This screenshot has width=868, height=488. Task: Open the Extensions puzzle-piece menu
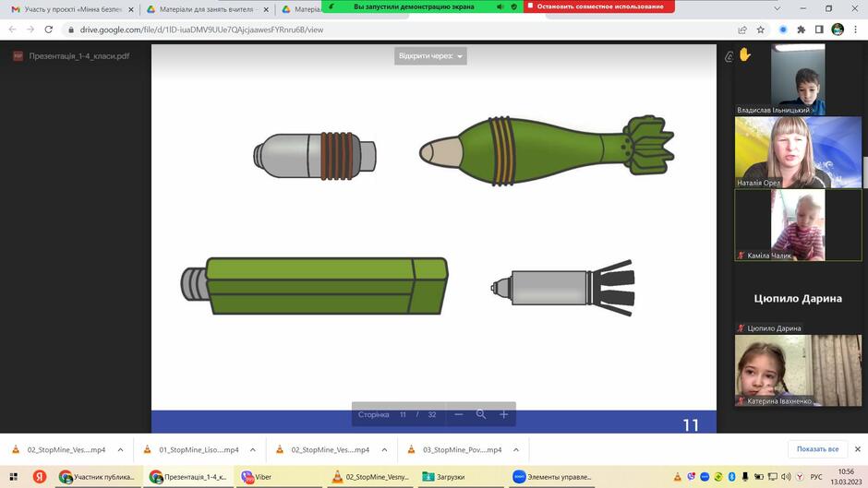pyautogui.click(x=801, y=30)
